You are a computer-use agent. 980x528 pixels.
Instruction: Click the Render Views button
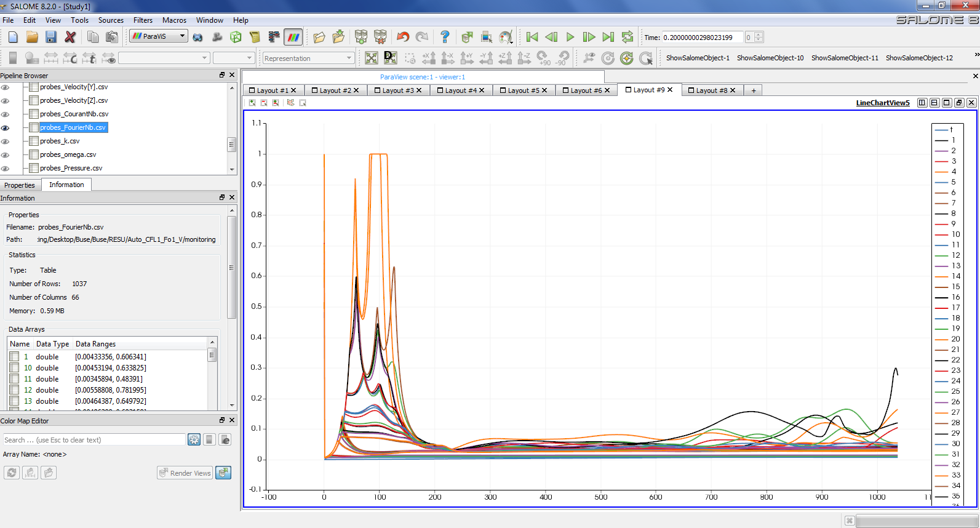185,473
